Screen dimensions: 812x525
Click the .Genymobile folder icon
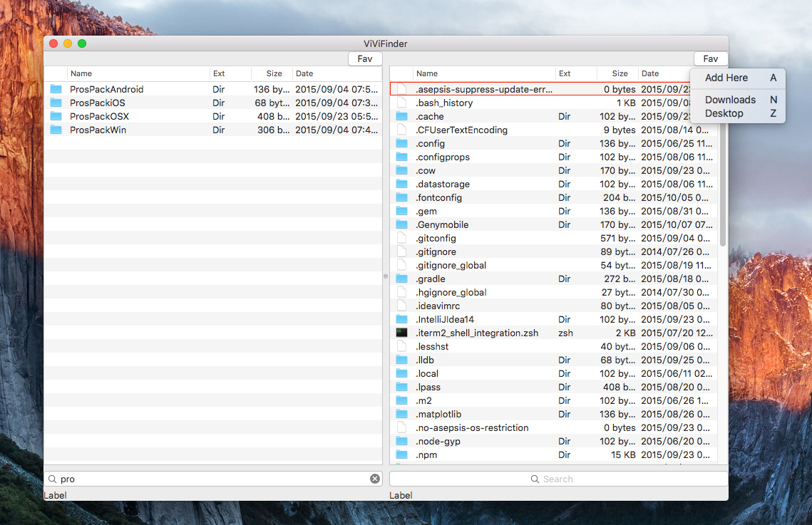click(402, 224)
